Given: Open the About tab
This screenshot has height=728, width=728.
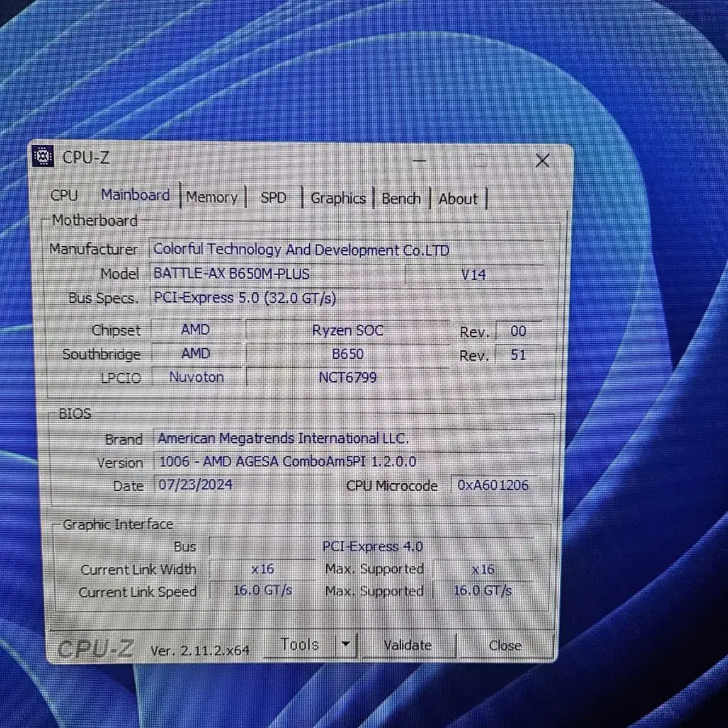Looking at the screenshot, I should point(458,199).
